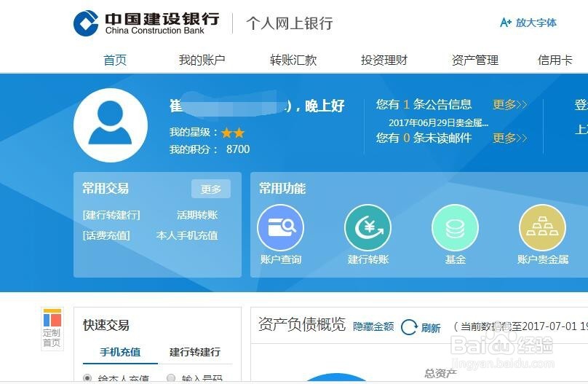Click the two-star 我的星级 rating
Viewport: 588px width, 384px height.
233,133
